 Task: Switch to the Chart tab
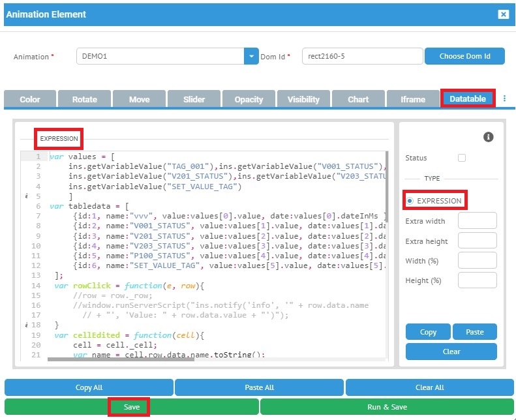(x=358, y=99)
